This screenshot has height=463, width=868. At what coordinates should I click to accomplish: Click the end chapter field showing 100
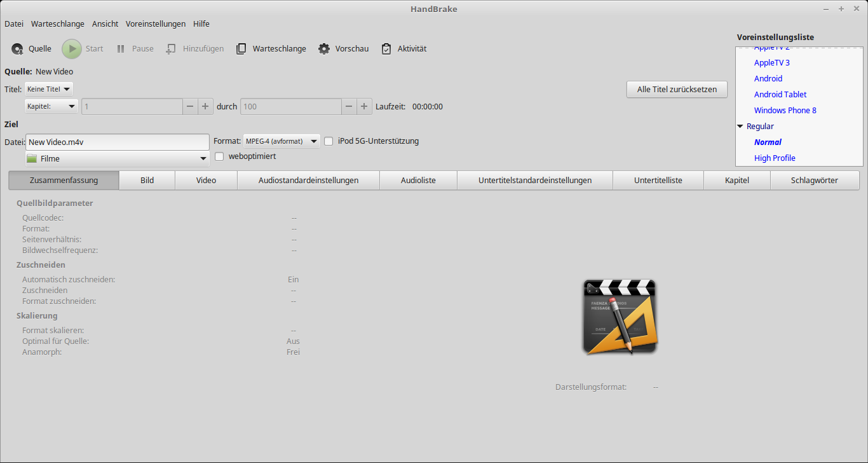pos(291,106)
